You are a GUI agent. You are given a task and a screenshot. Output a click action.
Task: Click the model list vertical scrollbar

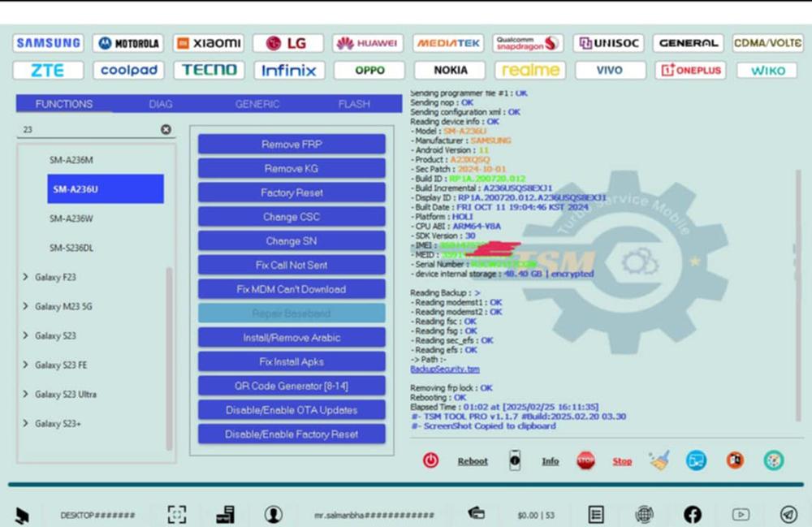[x=169, y=357]
